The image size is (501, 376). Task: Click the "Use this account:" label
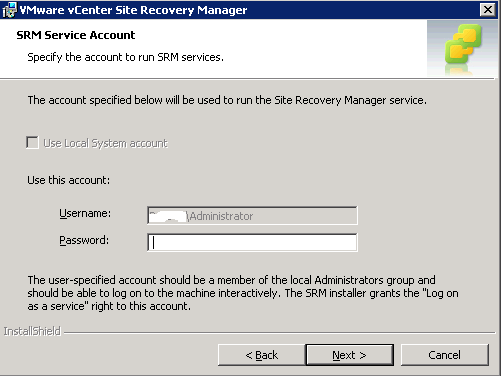68,180
